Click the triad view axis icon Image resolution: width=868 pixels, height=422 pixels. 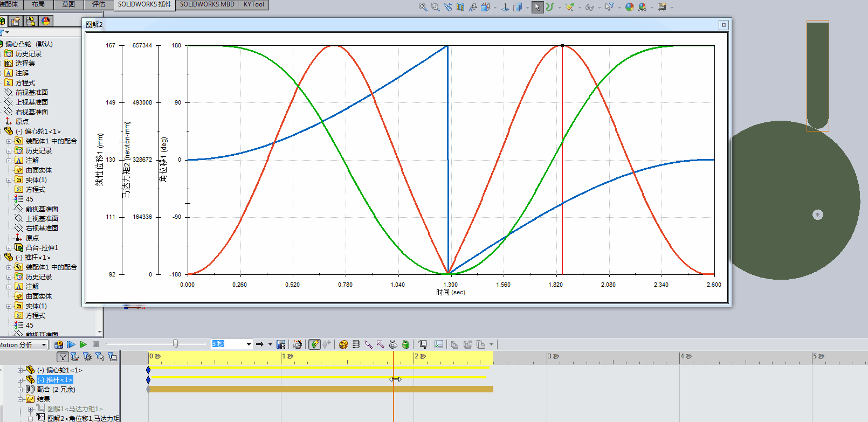click(x=505, y=7)
